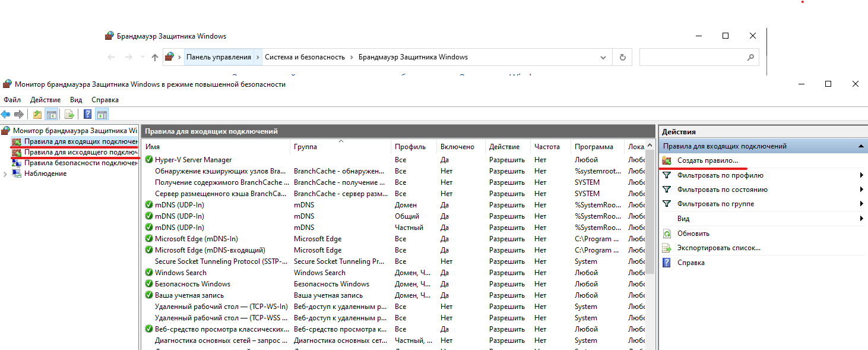Open the Фильтровать по профилю submenu
This screenshot has width=868, height=350.
click(861, 175)
